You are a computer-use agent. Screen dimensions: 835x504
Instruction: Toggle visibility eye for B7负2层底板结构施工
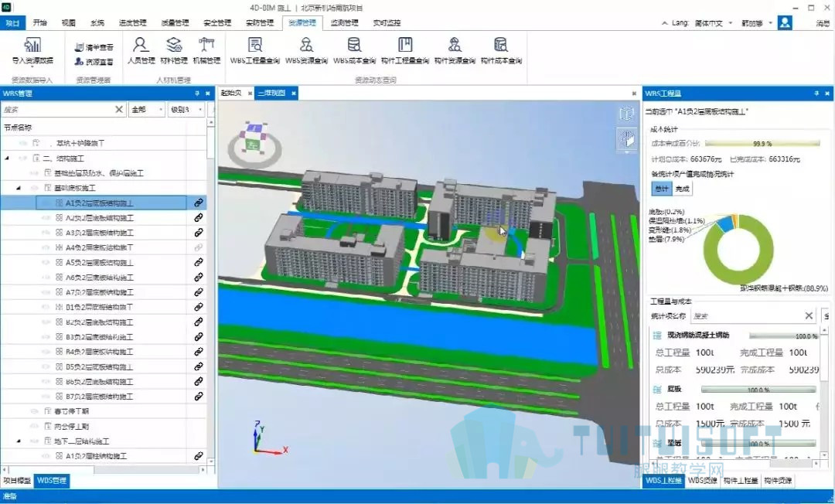[x=46, y=397]
